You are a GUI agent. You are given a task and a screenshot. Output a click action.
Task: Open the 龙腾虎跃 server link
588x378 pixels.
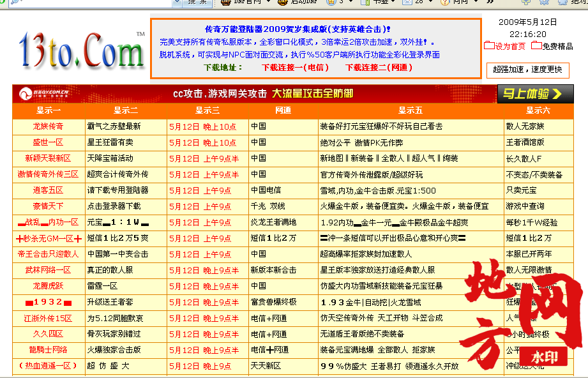(48, 286)
